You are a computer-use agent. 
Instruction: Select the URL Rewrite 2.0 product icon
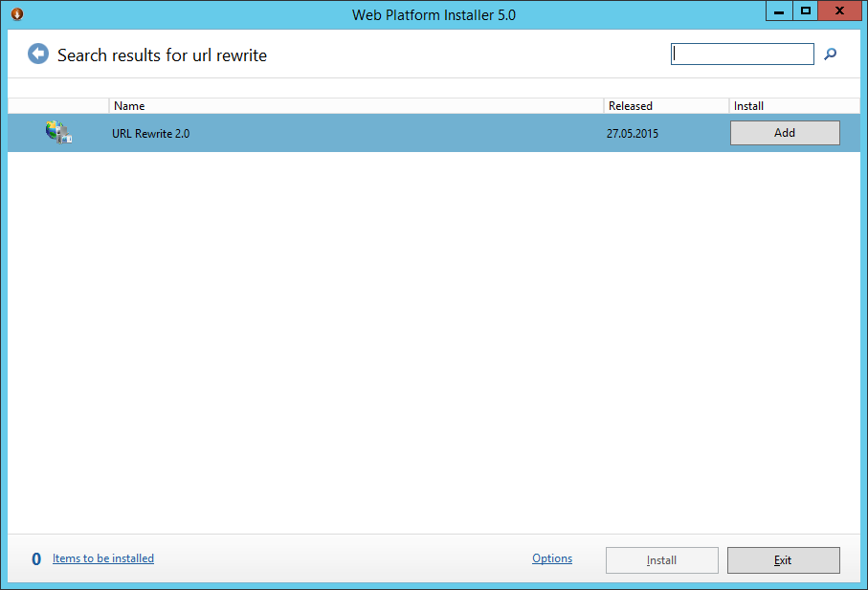pyautogui.click(x=58, y=133)
